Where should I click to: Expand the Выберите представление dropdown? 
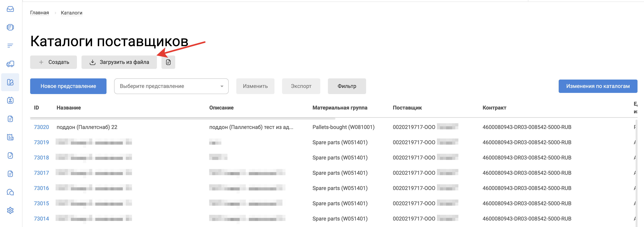pyautogui.click(x=171, y=86)
